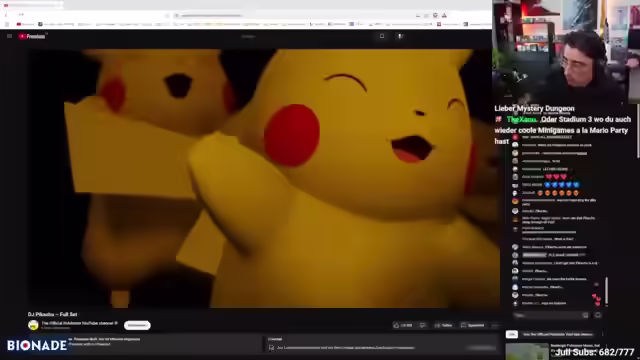This screenshot has width=640, height=360.
Task: Like the video with thumbs-up
Action: coord(402,325)
